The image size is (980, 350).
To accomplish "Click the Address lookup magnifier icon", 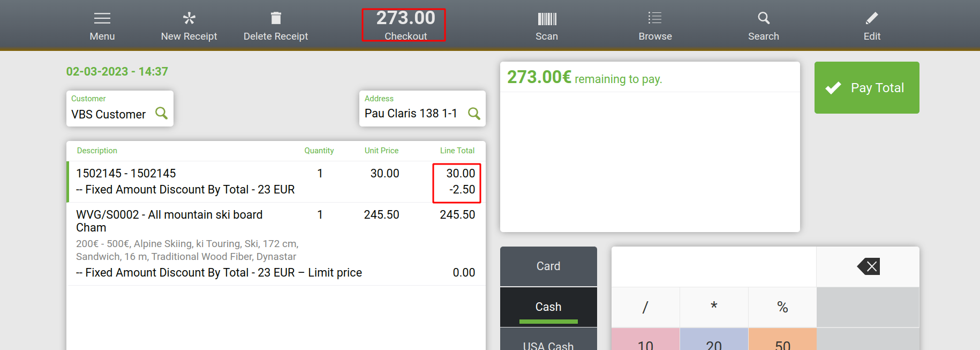I will (474, 113).
